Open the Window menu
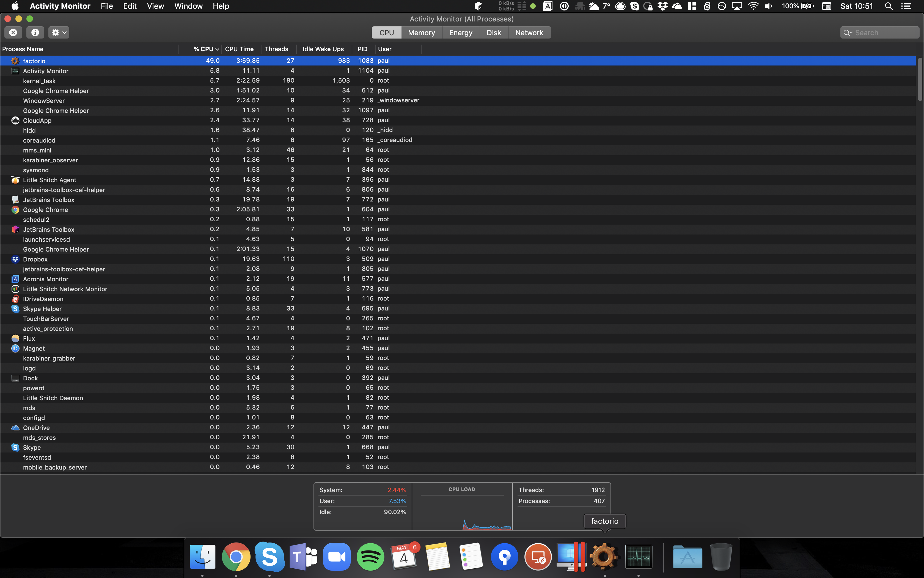924x578 pixels. coord(189,6)
